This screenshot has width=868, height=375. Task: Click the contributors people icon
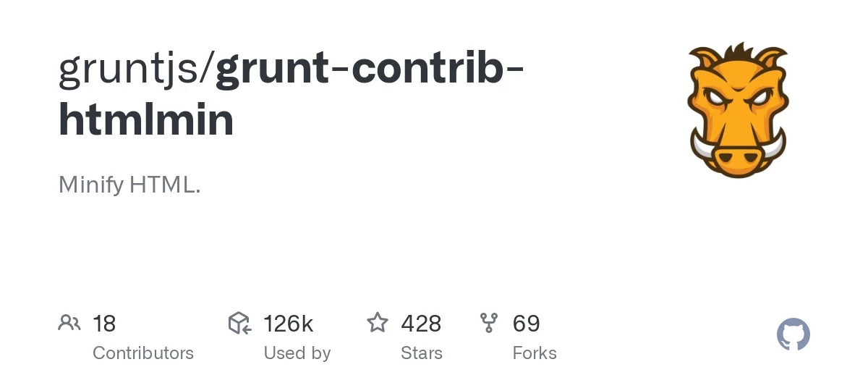tap(69, 323)
